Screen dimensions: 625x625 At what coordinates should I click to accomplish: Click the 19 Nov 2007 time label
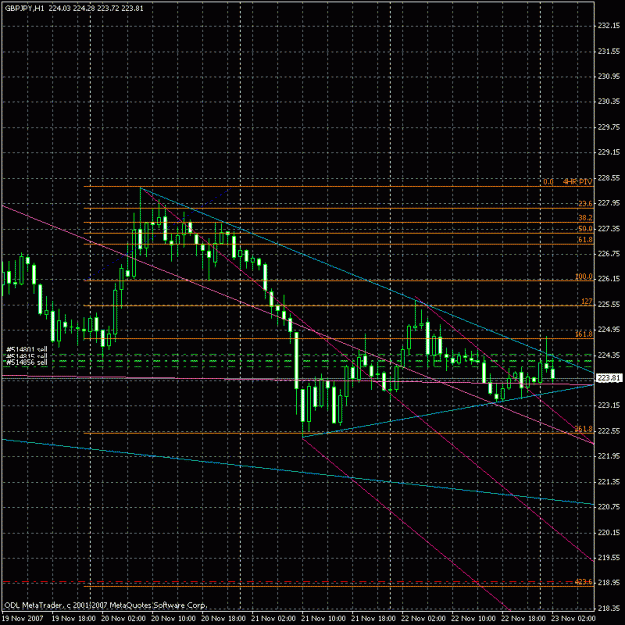click(23, 619)
